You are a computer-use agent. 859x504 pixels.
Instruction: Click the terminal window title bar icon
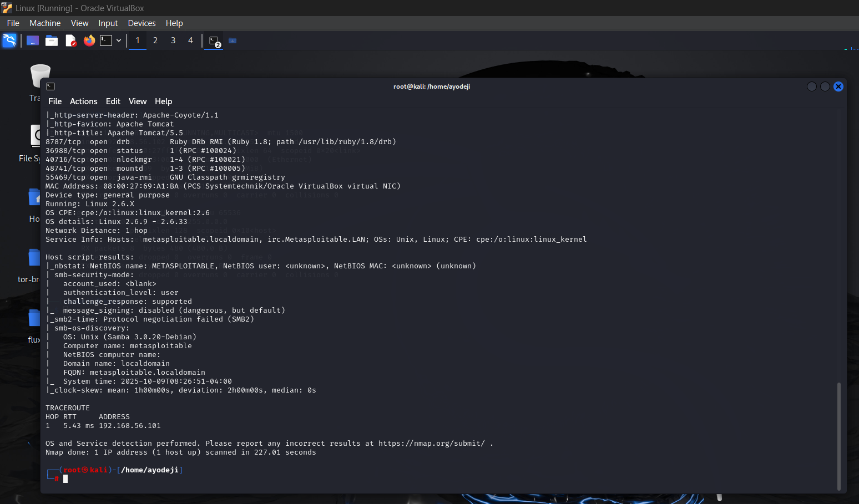[x=50, y=86]
